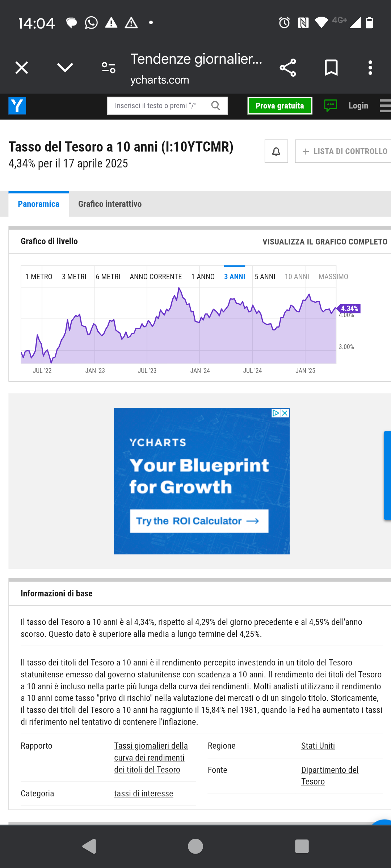Collapse the browser tab with chevron

click(x=65, y=68)
